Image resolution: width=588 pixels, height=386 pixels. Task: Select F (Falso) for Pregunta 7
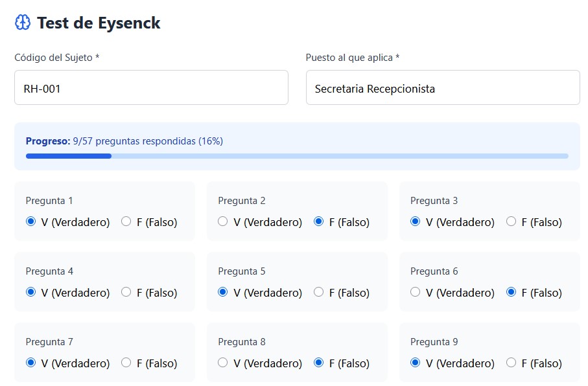[126, 363]
